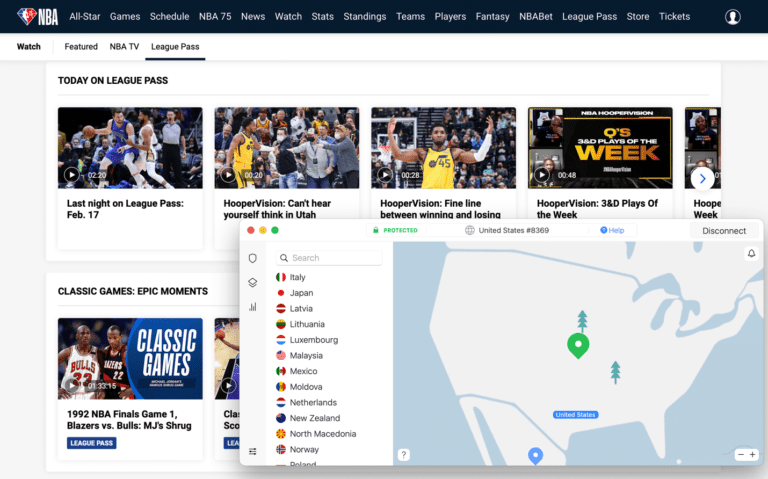768x479 pixels.
Task: Switch to the NBA TV tab
Action: [124, 47]
